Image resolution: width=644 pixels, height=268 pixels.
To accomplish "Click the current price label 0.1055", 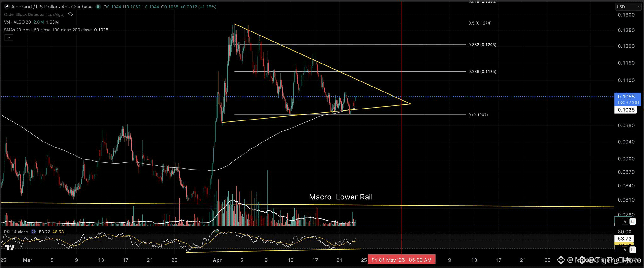I will point(626,97).
